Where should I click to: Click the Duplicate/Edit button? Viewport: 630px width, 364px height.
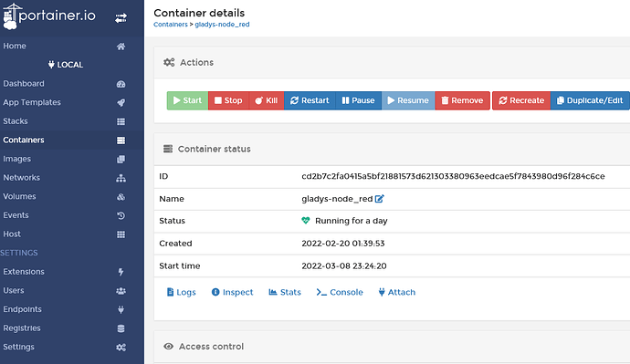(590, 100)
